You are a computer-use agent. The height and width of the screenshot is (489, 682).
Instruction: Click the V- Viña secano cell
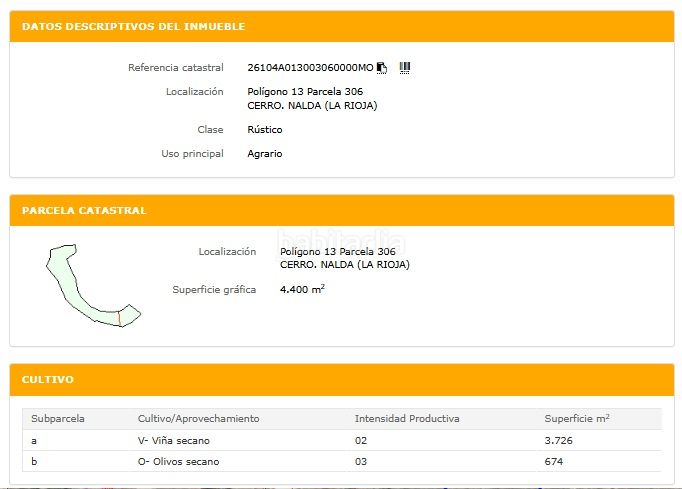click(x=174, y=440)
